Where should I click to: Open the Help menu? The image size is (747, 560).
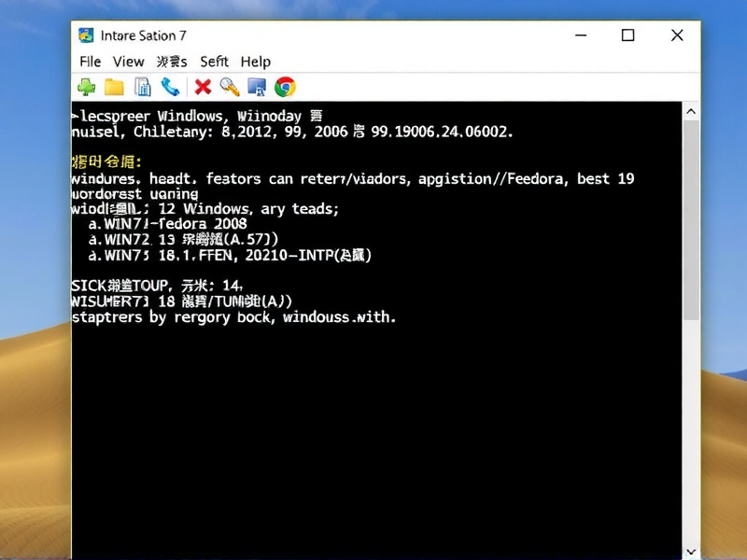[x=255, y=62]
